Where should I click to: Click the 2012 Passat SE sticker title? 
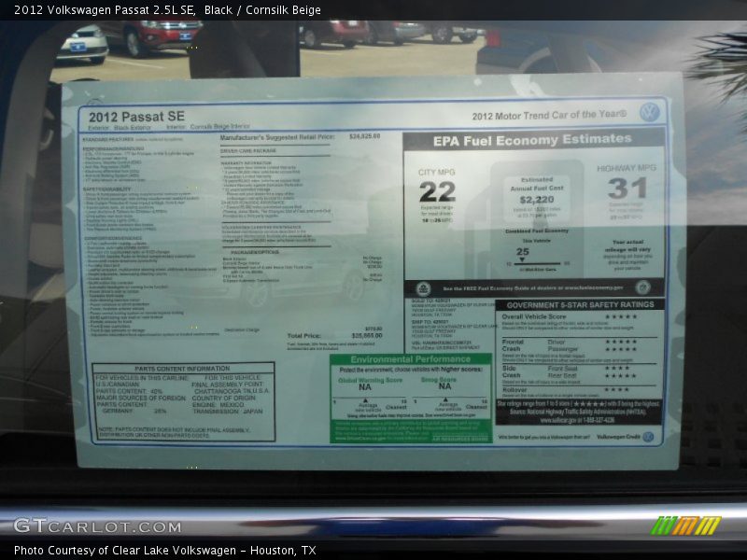[x=130, y=117]
